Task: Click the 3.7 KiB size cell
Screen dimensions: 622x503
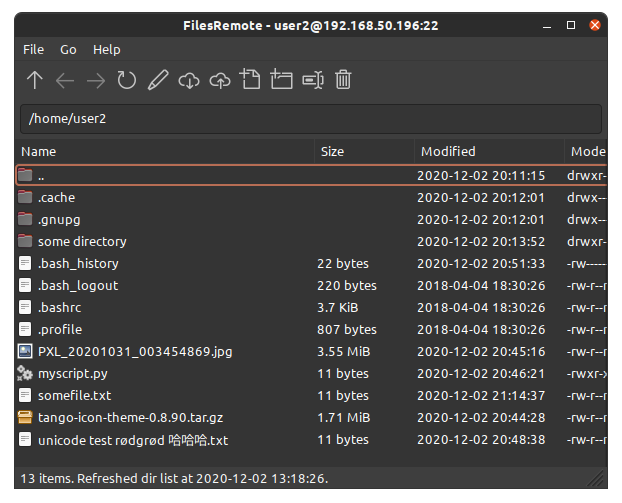Action: click(338, 307)
